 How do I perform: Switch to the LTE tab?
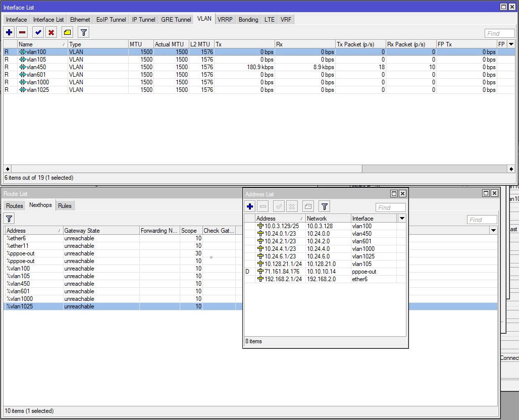[x=270, y=20]
